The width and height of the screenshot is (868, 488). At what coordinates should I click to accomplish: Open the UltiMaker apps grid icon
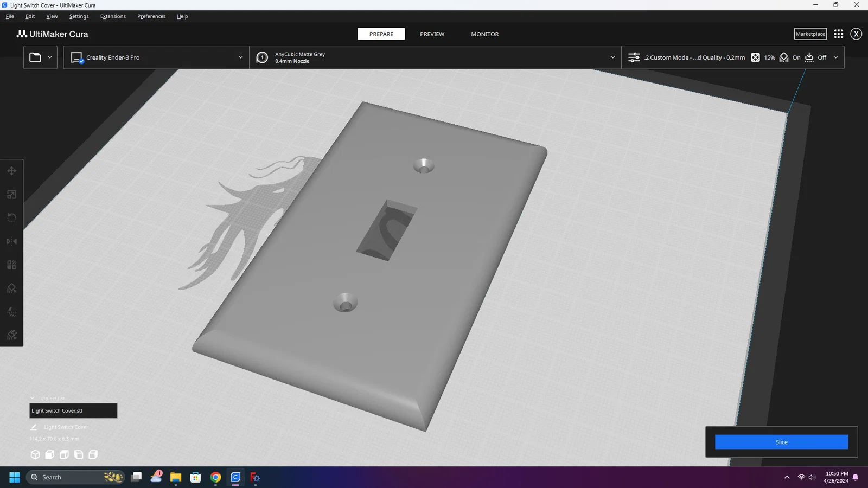pos(838,34)
